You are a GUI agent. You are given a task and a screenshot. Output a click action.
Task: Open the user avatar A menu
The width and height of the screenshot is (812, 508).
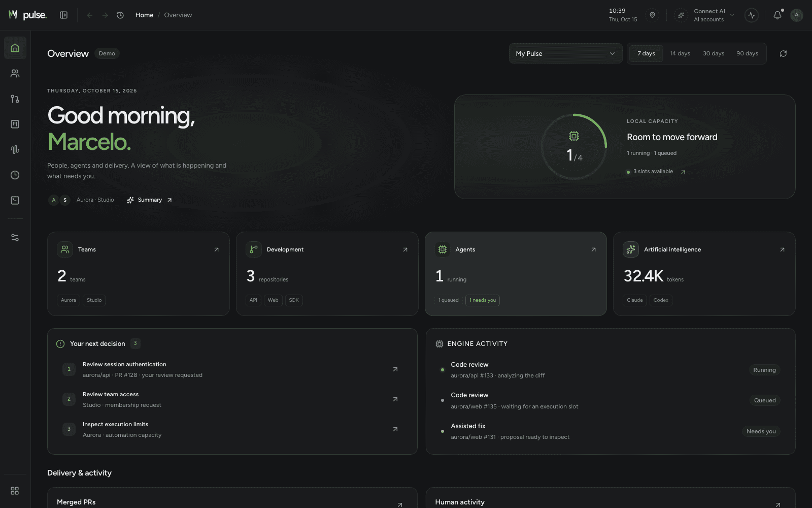tap(797, 15)
